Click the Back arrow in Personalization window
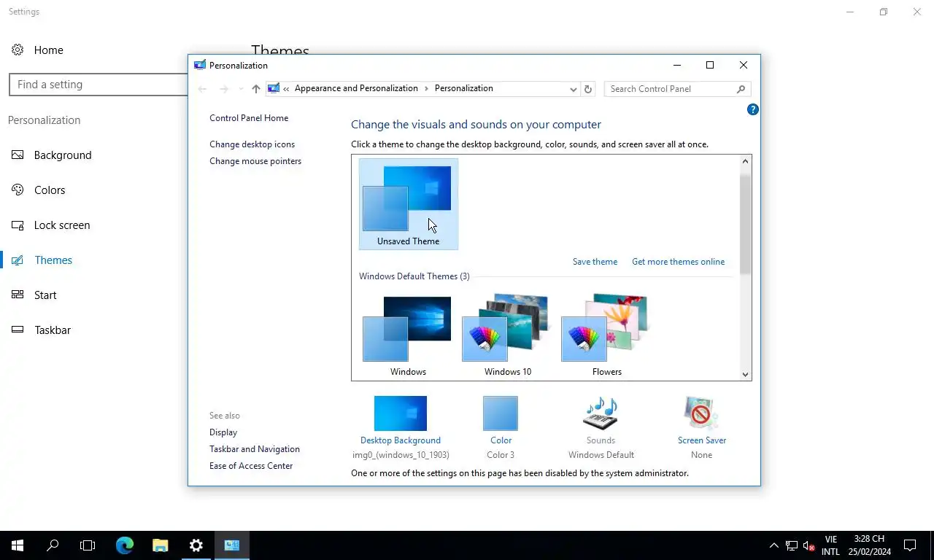 [202, 89]
